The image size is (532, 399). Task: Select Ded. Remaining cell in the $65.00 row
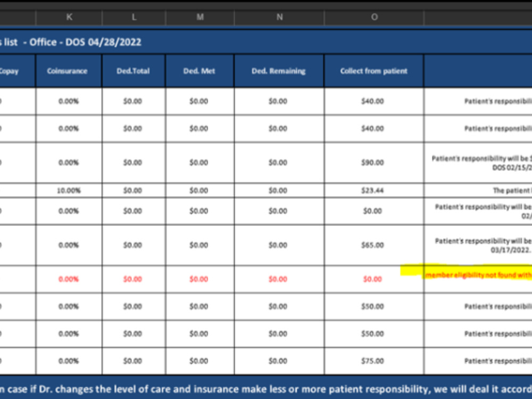click(x=279, y=245)
